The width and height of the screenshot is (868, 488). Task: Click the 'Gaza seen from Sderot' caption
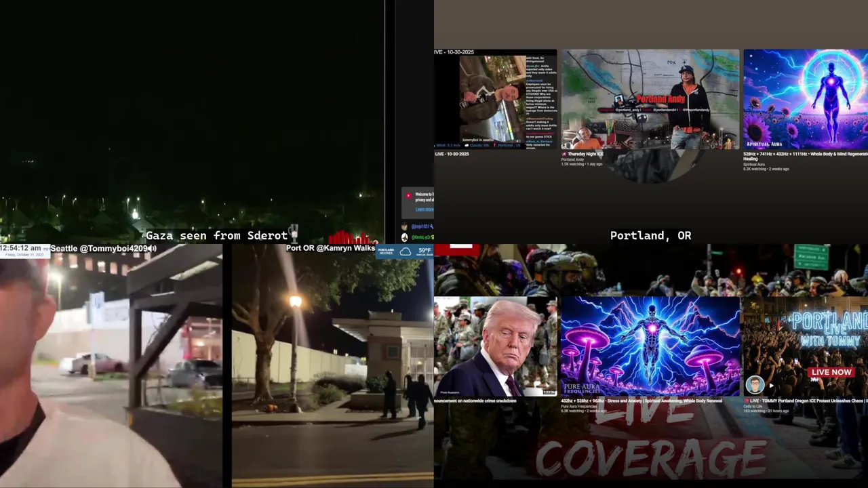[217, 236]
